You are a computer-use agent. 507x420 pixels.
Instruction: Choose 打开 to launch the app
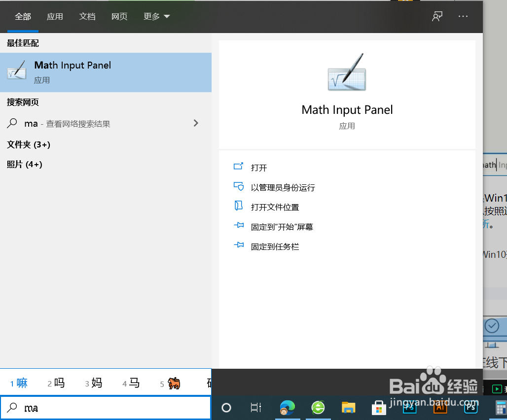pyautogui.click(x=259, y=168)
